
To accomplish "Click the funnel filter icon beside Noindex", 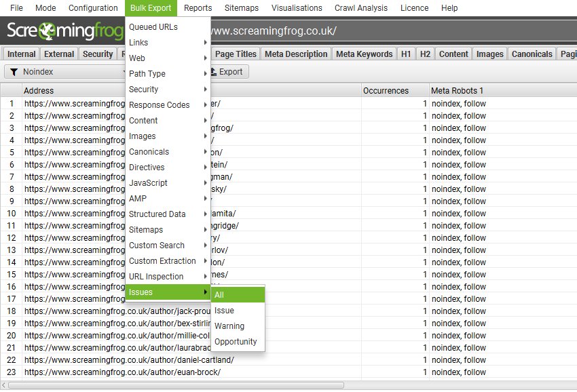I will [14, 72].
